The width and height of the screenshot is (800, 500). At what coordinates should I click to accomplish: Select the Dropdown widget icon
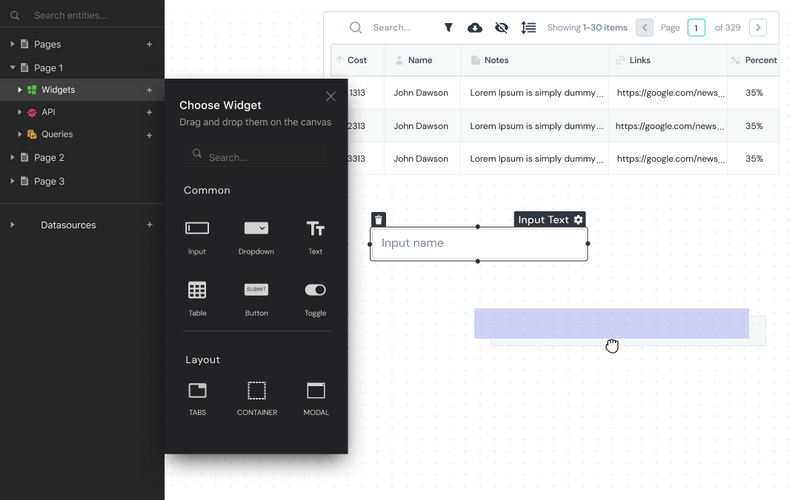(256, 228)
